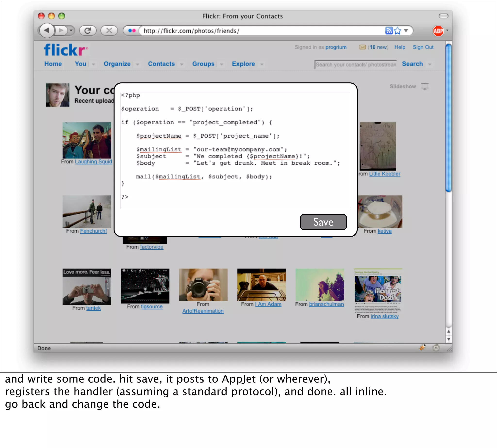Click the Laughing Squid link
The height and width of the screenshot is (448, 497).
pyautogui.click(x=93, y=162)
